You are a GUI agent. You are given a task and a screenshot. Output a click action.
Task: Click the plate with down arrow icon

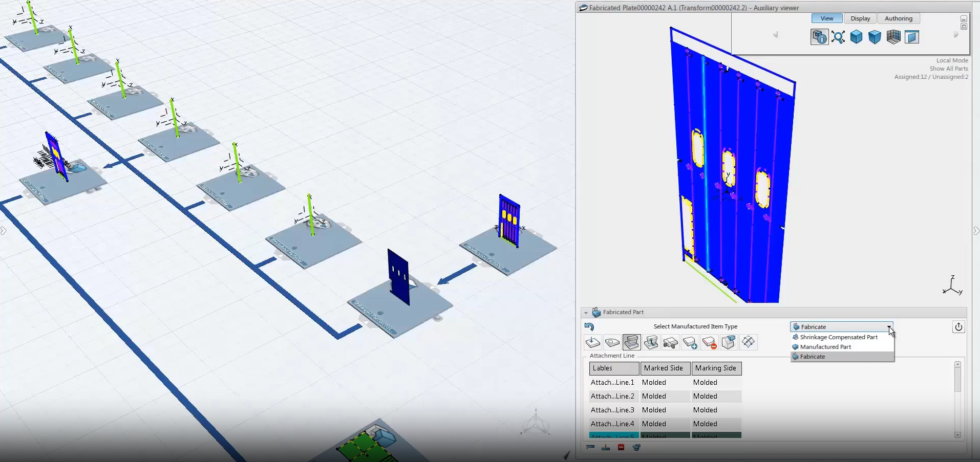coord(592,342)
